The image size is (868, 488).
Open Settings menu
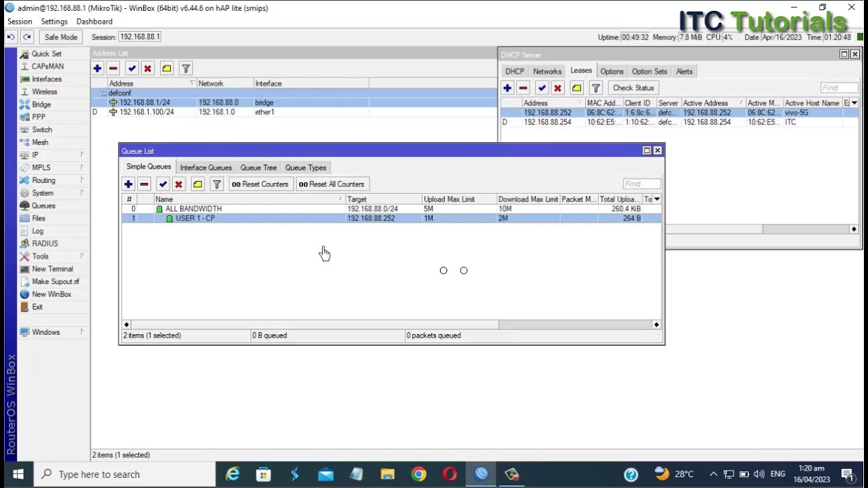point(54,22)
